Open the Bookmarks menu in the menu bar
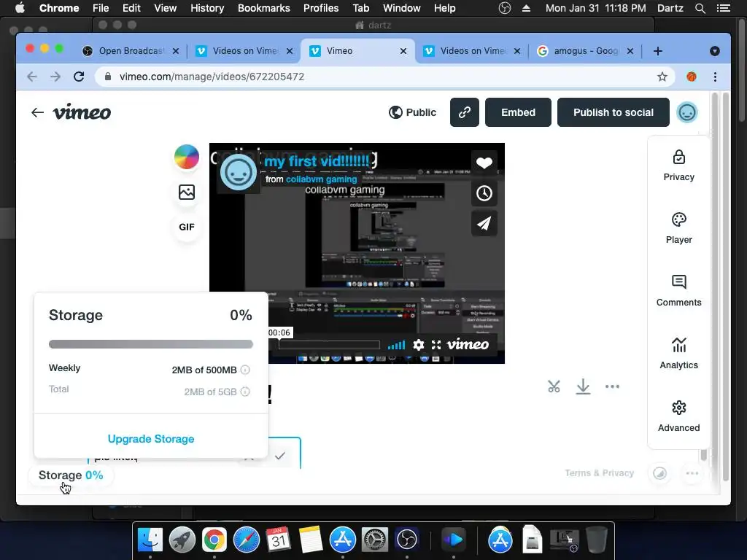 [264, 8]
